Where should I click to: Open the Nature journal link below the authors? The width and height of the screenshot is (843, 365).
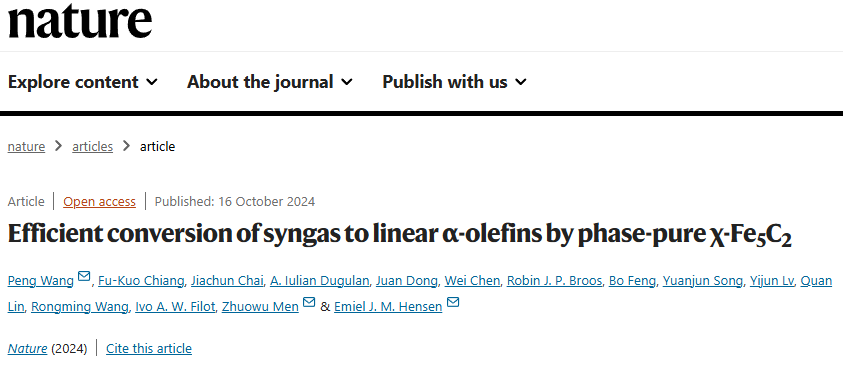[27, 348]
